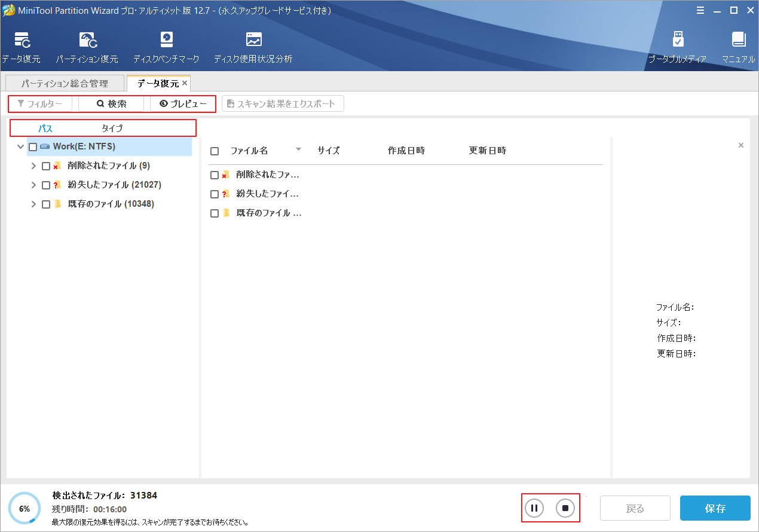Click the 6% scan progress indicator
The width and height of the screenshot is (759, 532).
click(x=25, y=508)
